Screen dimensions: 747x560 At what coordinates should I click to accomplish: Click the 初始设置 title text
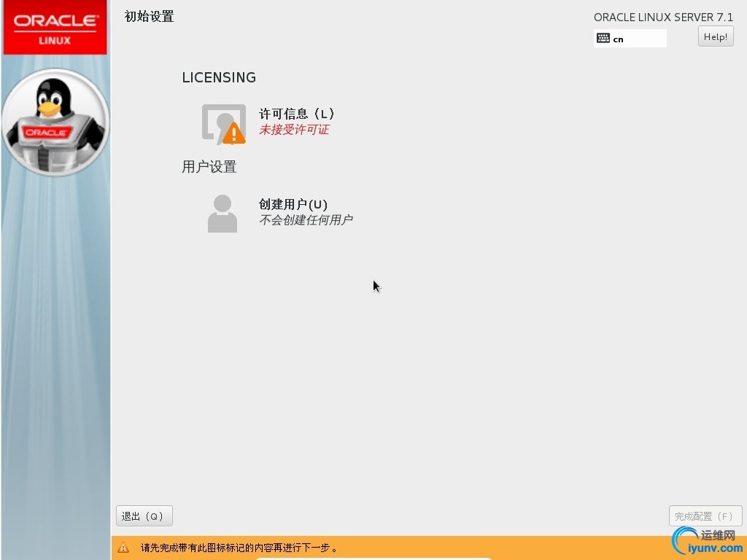pos(149,17)
